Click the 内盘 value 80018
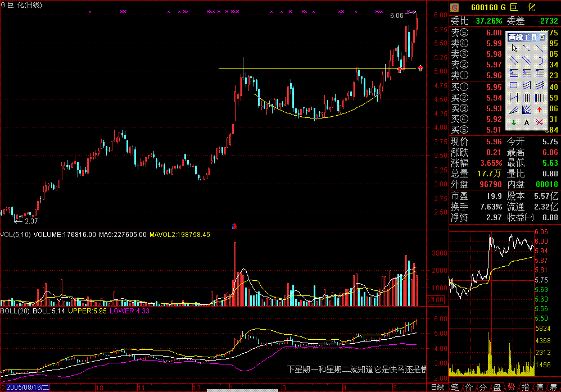561x392 pixels. pos(547,185)
